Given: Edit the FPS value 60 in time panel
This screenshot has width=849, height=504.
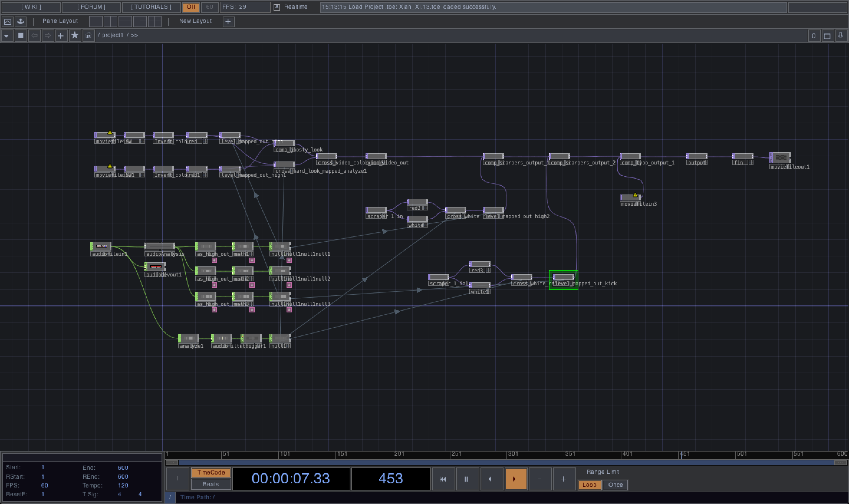Looking at the screenshot, I should pyautogui.click(x=45, y=486).
